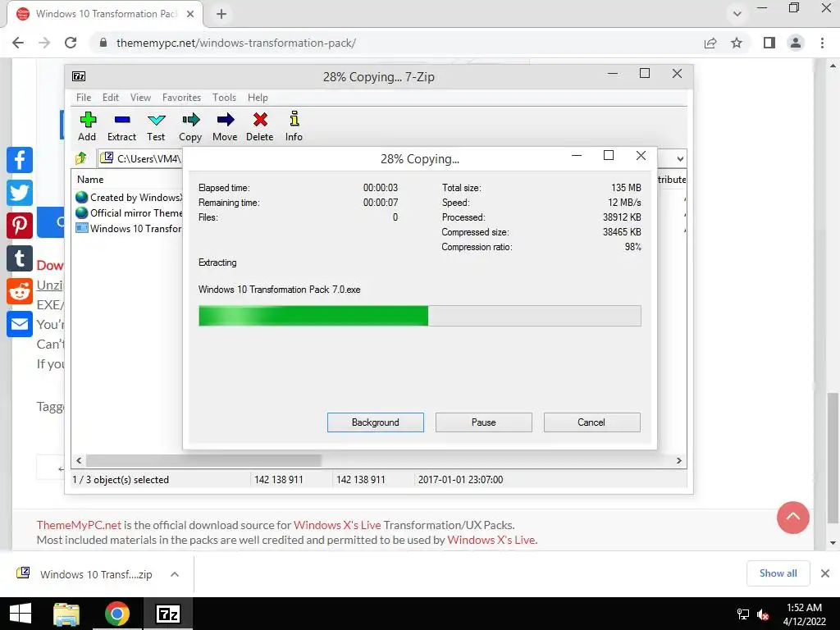The width and height of the screenshot is (840, 630).
Task: Share page via Reddit icon
Action: 20,291
